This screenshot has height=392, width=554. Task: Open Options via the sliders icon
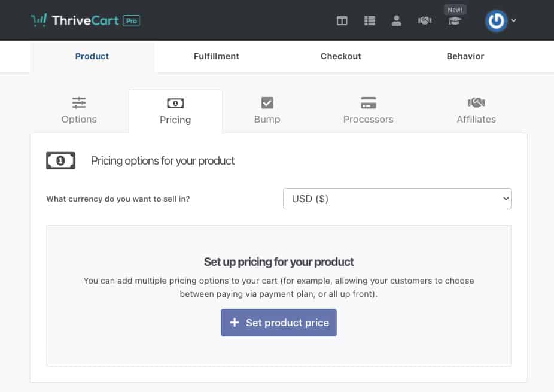click(78, 103)
